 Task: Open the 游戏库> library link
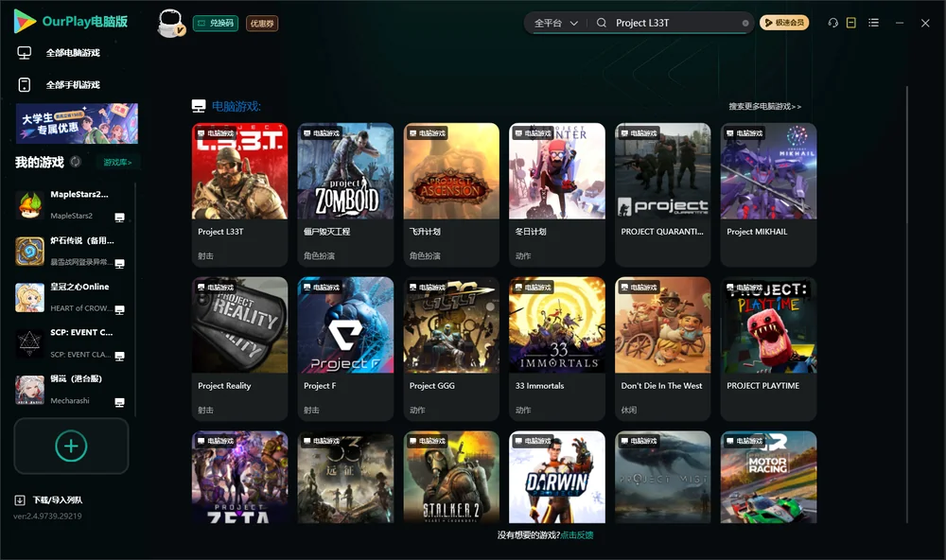pyautogui.click(x=117, y=163)
